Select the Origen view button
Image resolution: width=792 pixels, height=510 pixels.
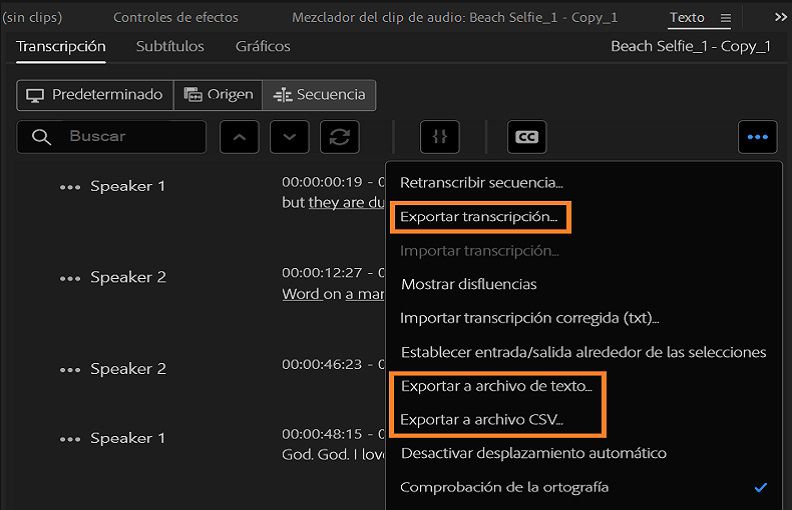pyautogui.click(x=218, y=95)
